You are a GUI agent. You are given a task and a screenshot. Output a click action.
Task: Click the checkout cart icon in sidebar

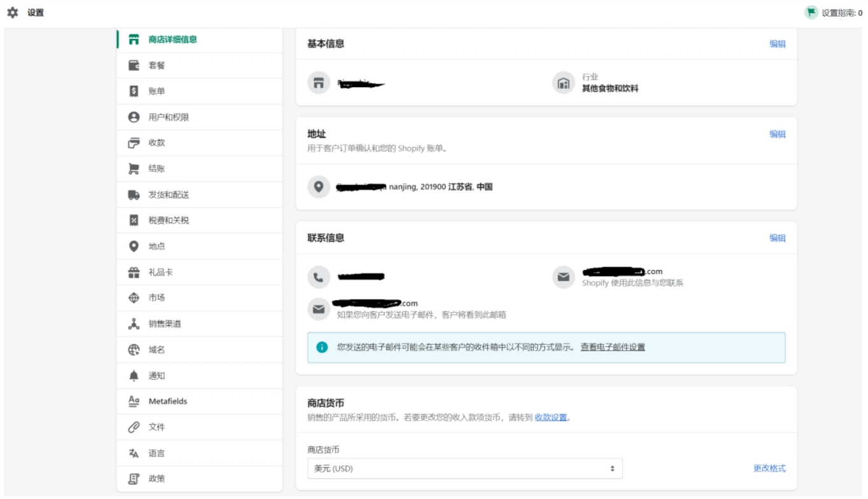coord(134,168)
